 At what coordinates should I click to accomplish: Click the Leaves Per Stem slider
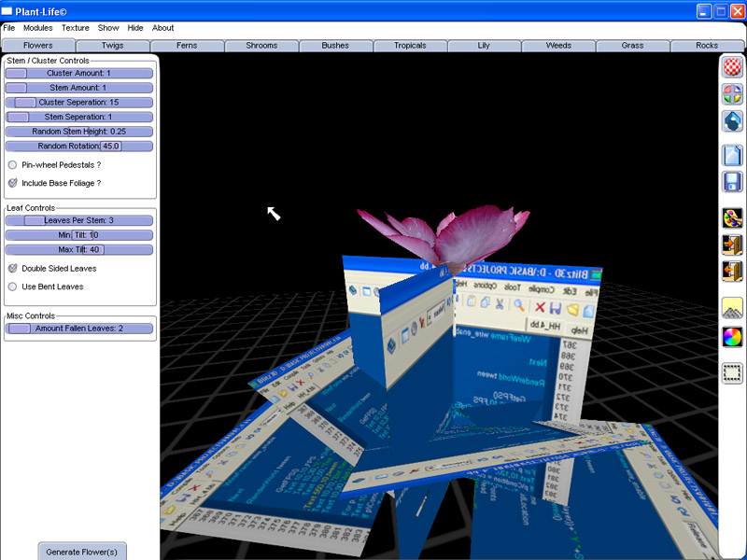pyautogui.click(x=79, y=220)
